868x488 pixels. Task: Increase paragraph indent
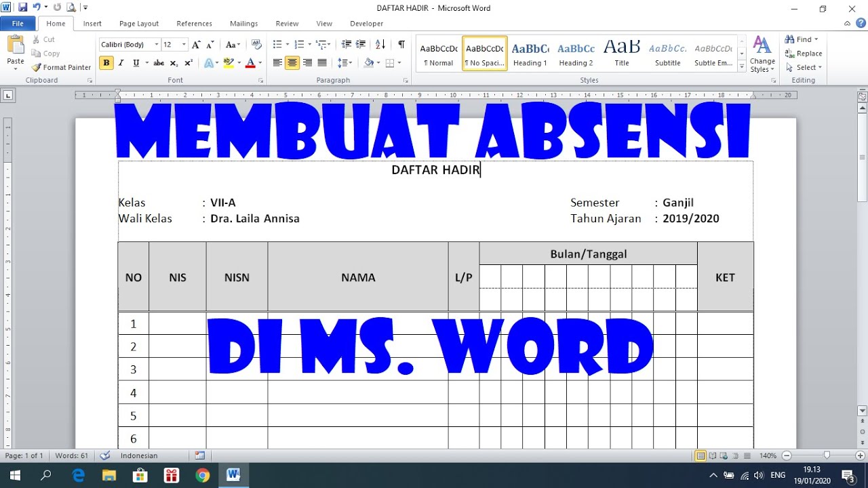[x=361, y=45]
